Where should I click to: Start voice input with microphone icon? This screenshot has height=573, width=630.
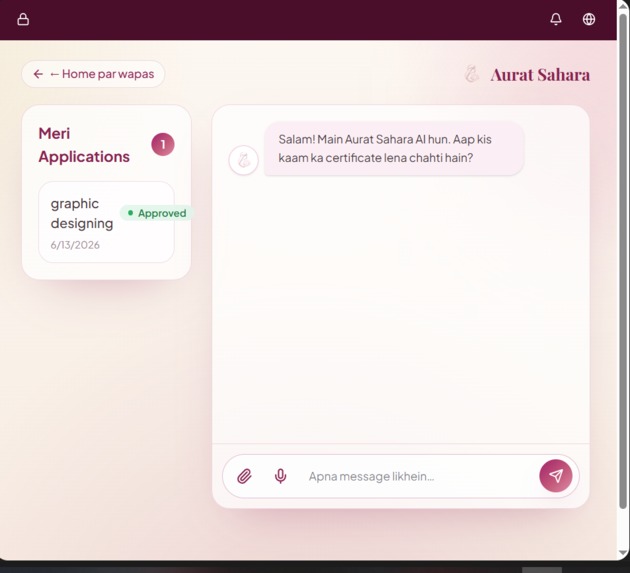(x=280, y=476)
